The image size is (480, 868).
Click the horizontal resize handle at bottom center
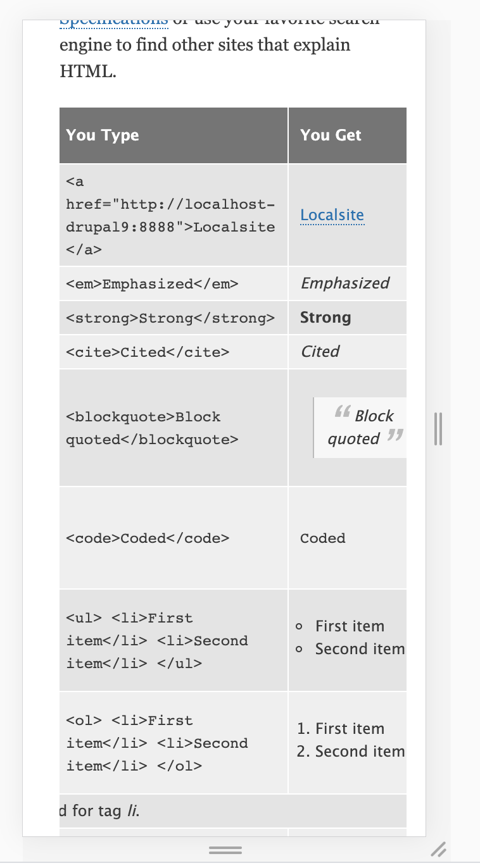pyautogui.click(x=226, y=850)
